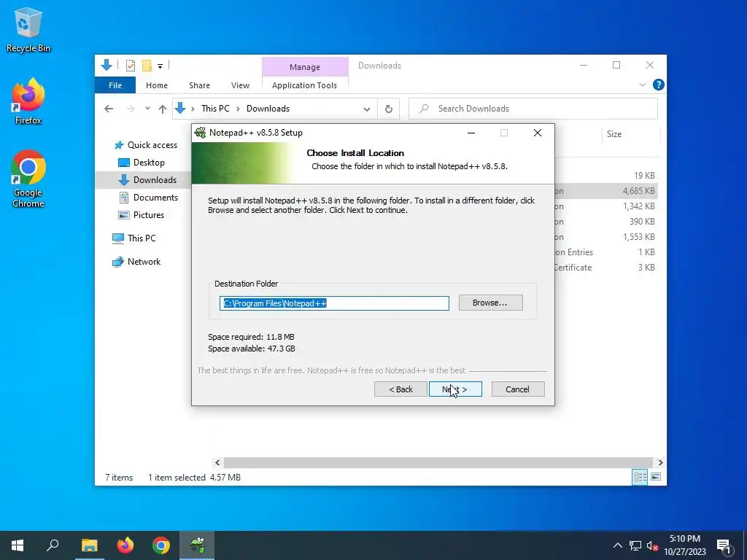Select the file row sized 1,553 KB
The image size is (747, 560).
click(x=606, y=237)
